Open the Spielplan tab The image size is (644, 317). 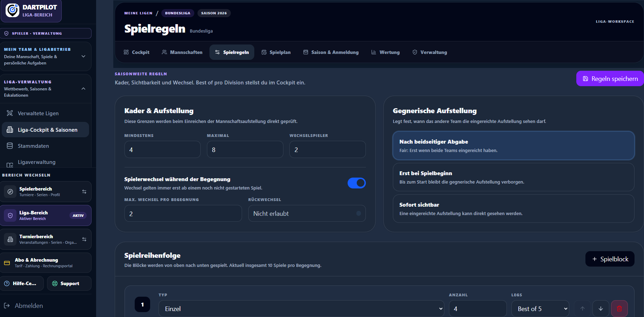[276, 52]
